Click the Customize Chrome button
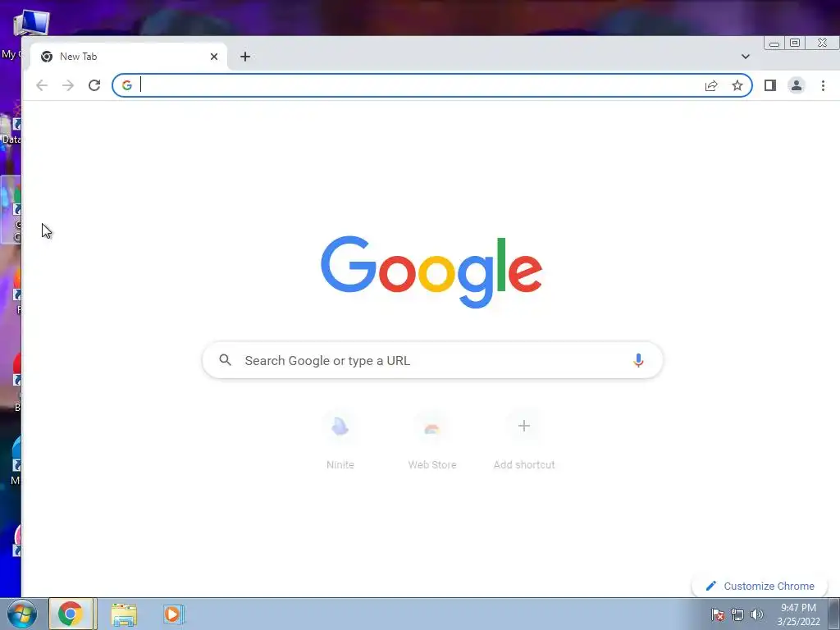 tap(760, 586)
